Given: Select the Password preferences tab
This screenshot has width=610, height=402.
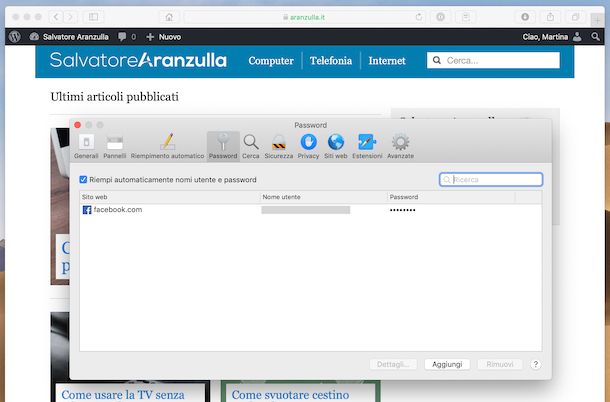Looking at the screenshot, I should point(223,146).
